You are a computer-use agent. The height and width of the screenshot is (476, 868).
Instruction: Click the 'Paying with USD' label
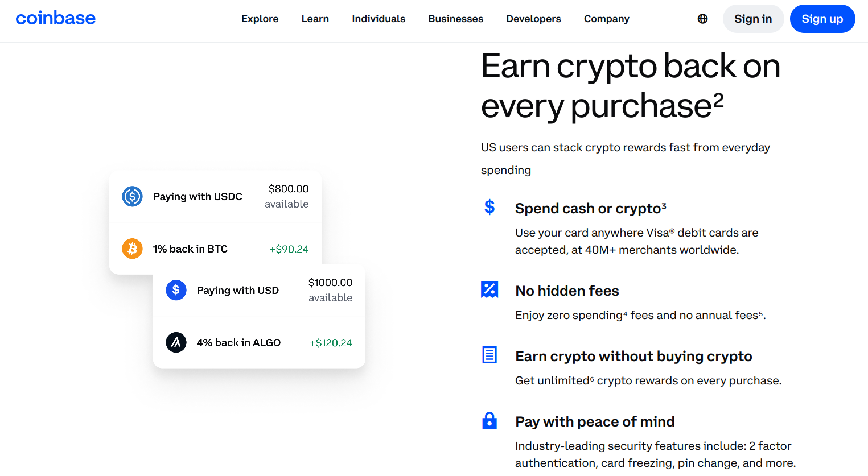point(238,291)
